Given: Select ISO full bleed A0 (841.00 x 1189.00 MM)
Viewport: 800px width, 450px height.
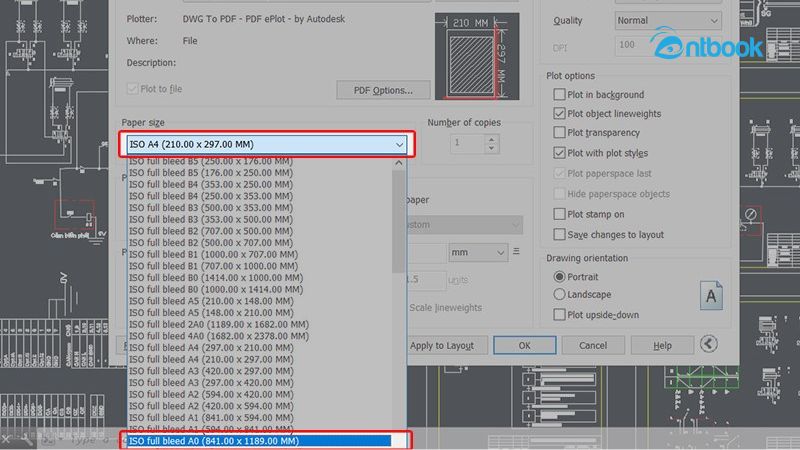Looking at the screenshot, I should [259, 441].
